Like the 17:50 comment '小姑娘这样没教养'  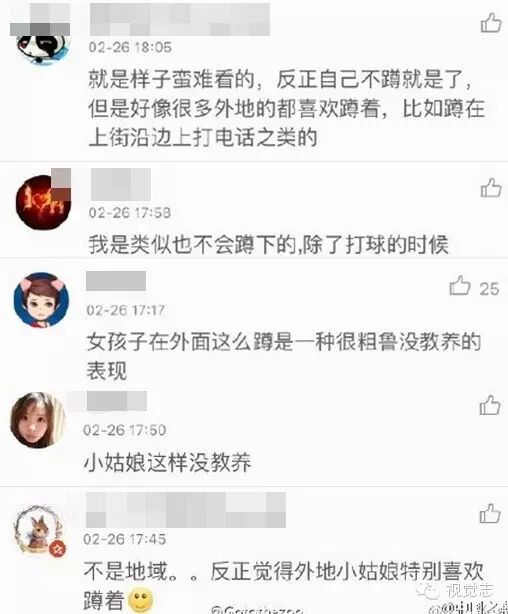pos(490,405)
